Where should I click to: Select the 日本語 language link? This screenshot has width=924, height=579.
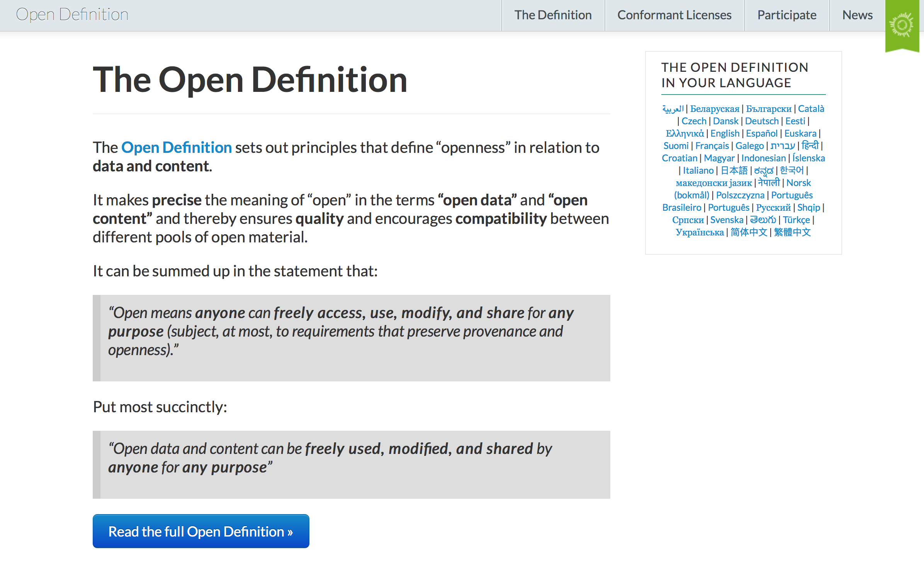click(x=735, y=170)
